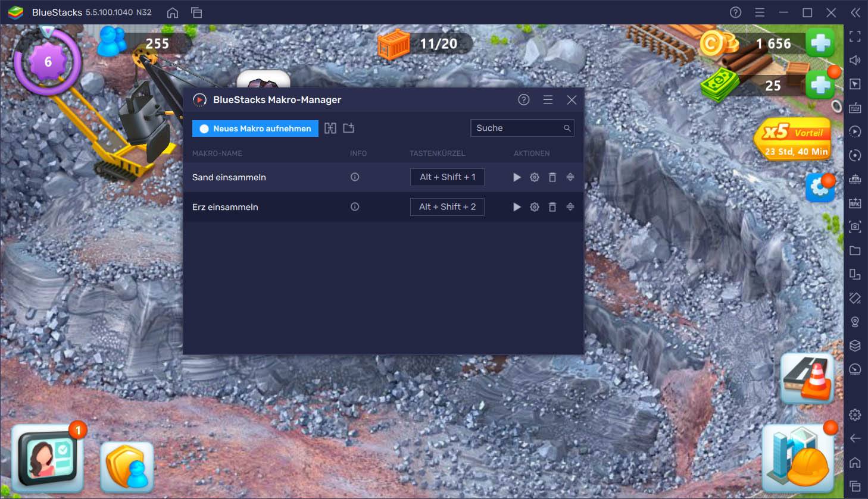Viewport: 868px width, 499px height.
Task: Edit shortcut 'Alt + Shift + 2' field
Action: [x=447, y=207]
